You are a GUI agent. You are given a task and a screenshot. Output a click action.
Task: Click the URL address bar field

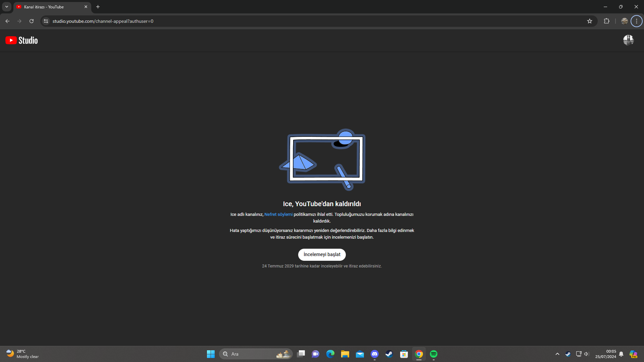pos(302,21)
